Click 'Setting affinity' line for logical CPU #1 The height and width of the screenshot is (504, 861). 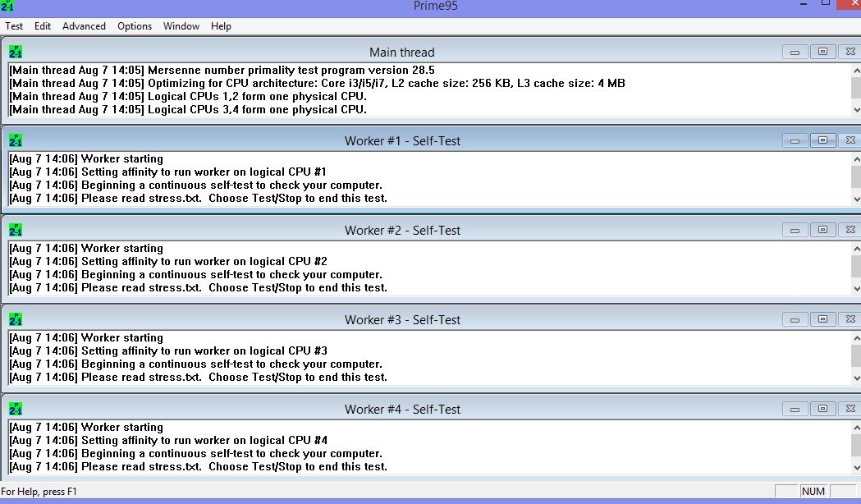(x=167, y=172)
